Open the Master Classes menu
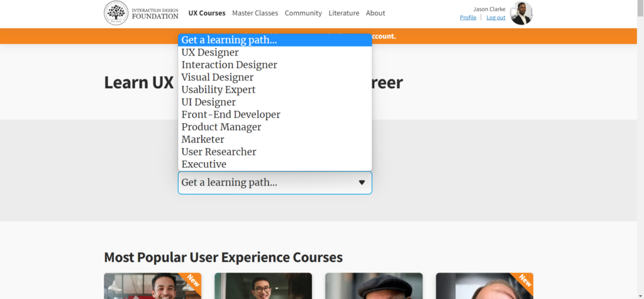The width and height of the screenshot is (644, 299). 255,13
